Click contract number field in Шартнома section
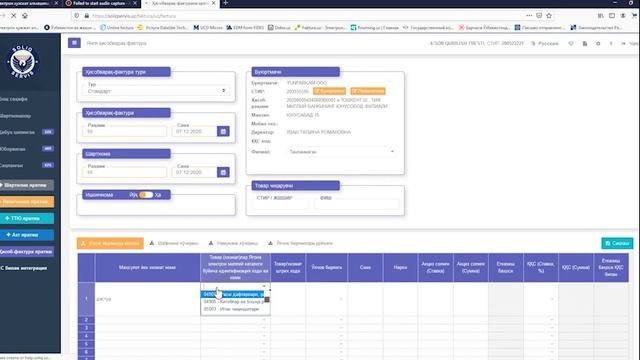The width and height of the screenshot is (640, 360). 124,172
